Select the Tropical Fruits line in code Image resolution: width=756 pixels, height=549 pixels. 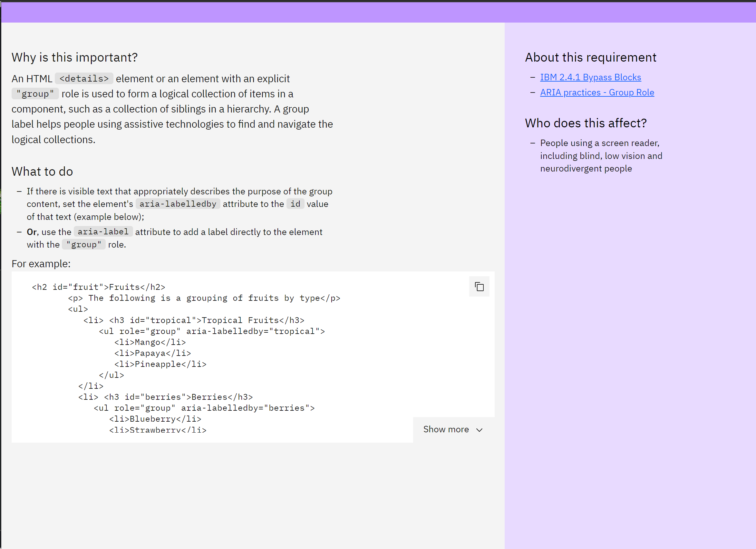pyautogui.click(x=194, y=320)
